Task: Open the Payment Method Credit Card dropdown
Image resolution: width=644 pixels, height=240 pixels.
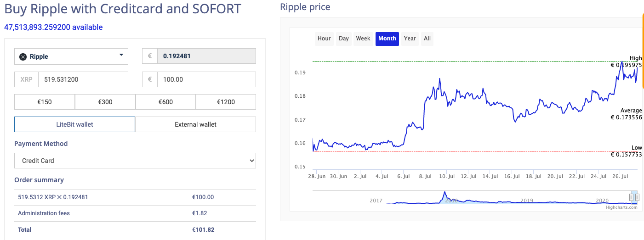Action: (135, 161)
